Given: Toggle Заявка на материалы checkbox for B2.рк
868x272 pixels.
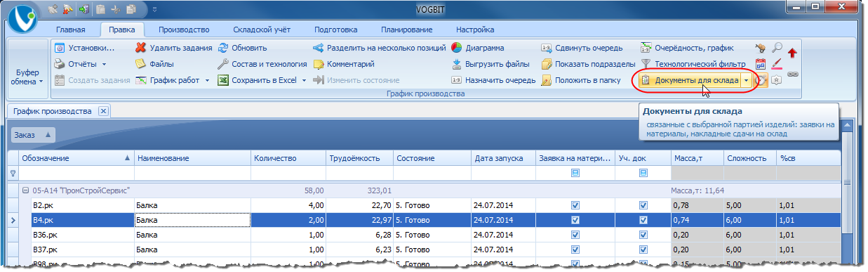Looking at the screenshot, I should 575,205.
